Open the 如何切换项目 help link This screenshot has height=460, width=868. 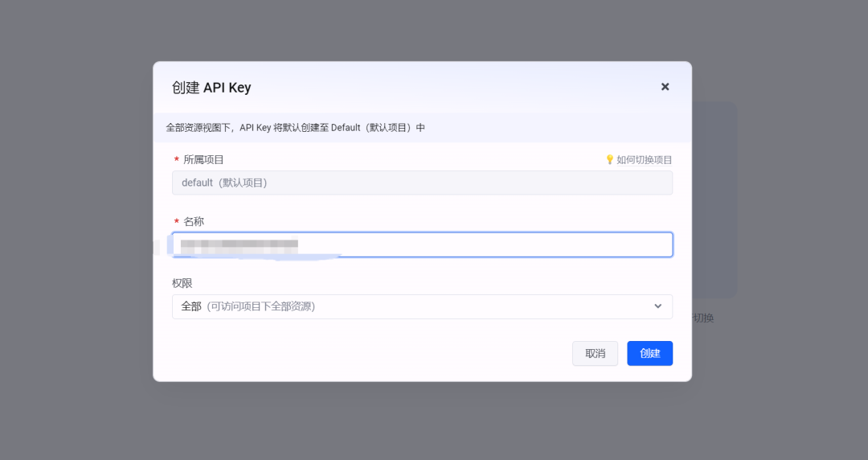(x=644, y=160)
